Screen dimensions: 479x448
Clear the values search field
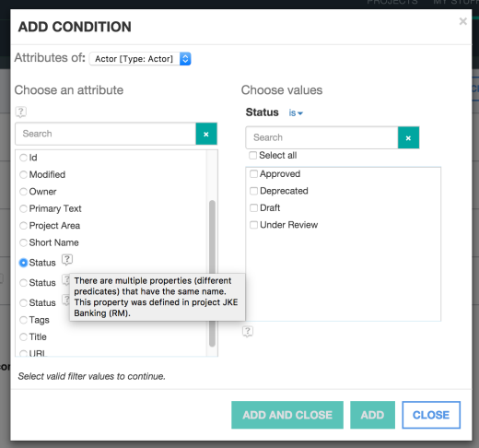pyautogui.click(x=408, y=137)
